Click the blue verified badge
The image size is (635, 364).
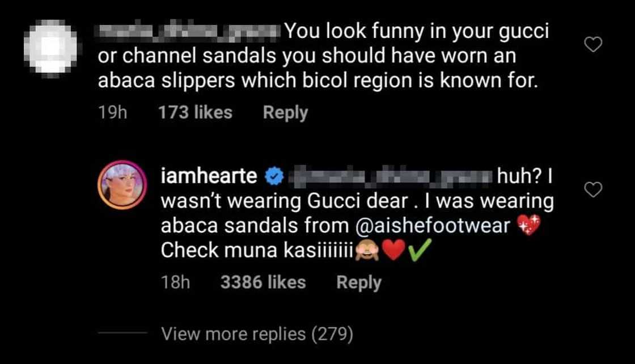coord(274,179)
